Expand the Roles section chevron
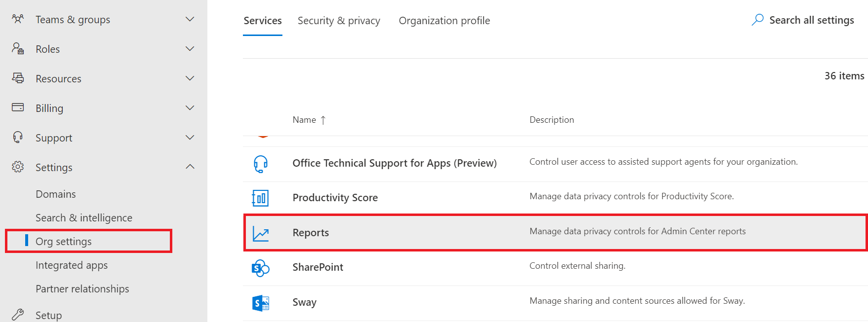The image size is (868, 322). pos(190,49)
